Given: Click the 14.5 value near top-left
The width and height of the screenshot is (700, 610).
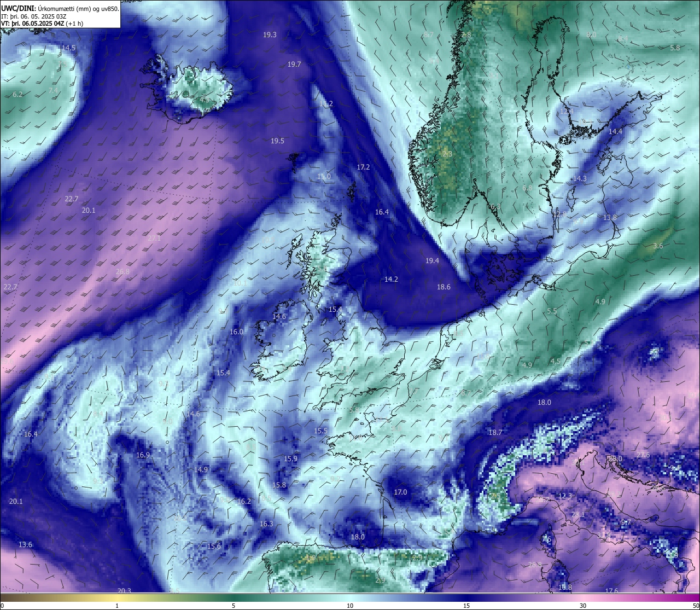Looking at the screenshot, I should tap(69, 48).
